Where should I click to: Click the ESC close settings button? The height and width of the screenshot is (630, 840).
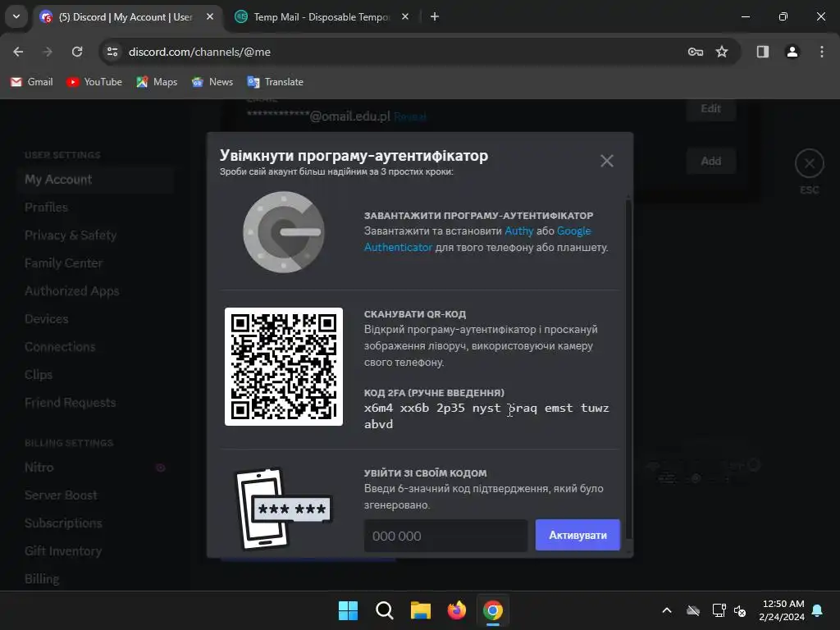point(809,163)
